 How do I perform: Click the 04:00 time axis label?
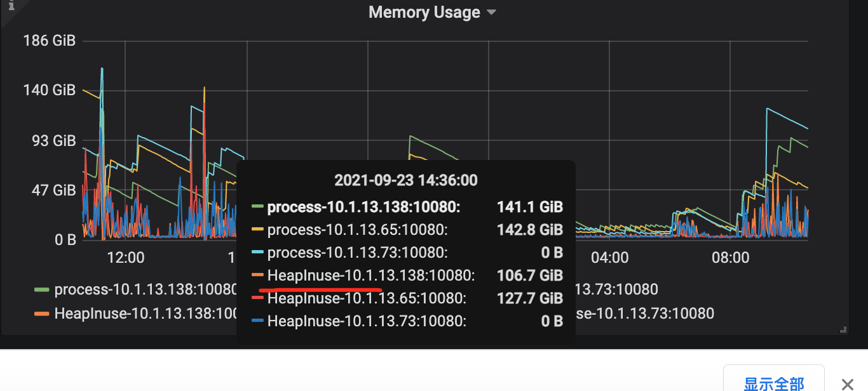point(609,258)
